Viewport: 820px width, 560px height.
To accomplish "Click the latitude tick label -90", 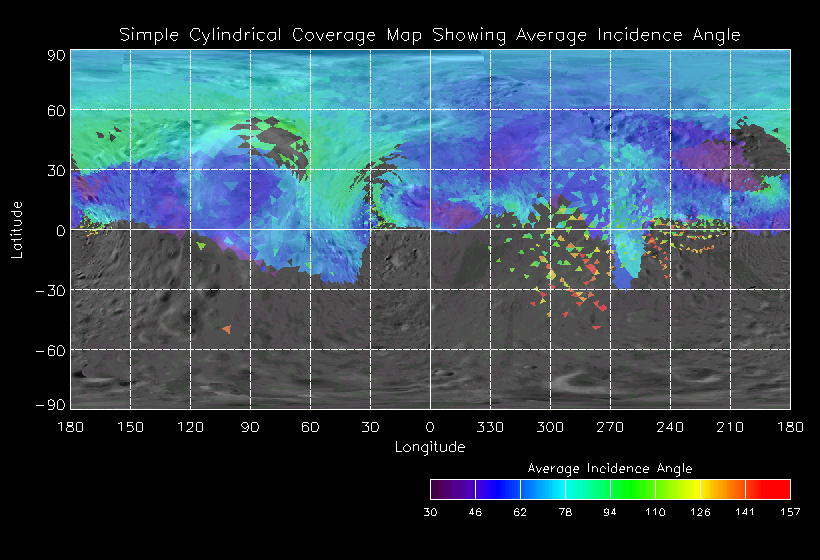I will coord(50,405).
